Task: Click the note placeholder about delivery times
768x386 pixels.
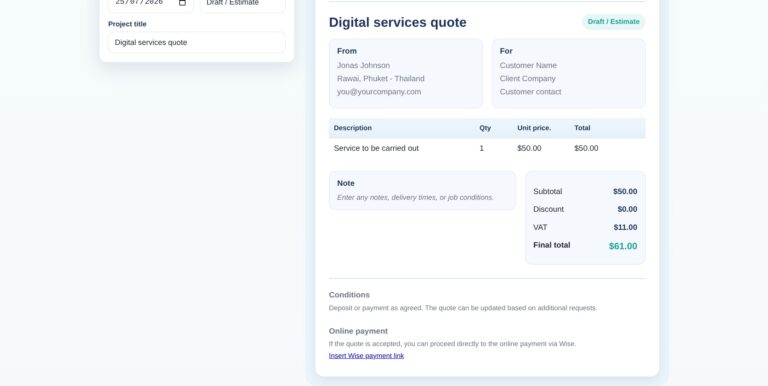Action: (415, 197)
